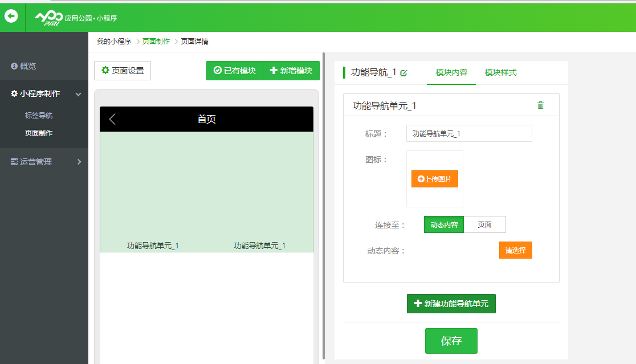Click the back arrow icon in header
The image size is (636, 364).
coord(11,17)
